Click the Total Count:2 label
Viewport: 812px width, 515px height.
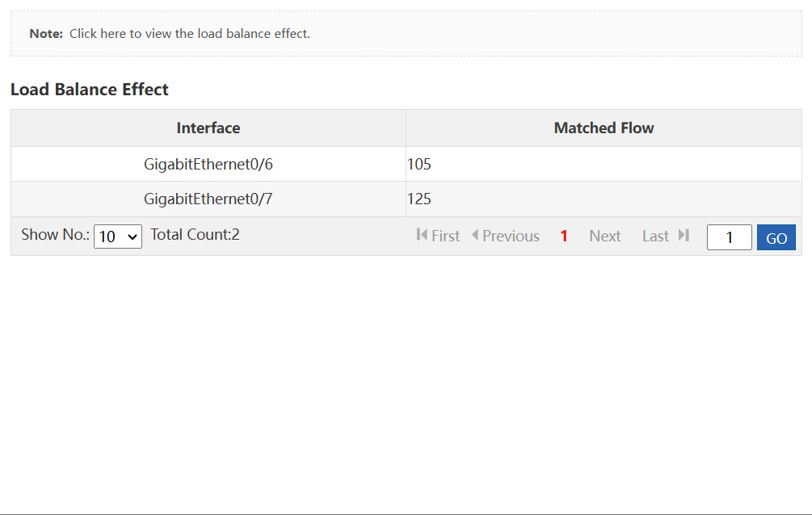pyautogui.click(x=196, y=234)
